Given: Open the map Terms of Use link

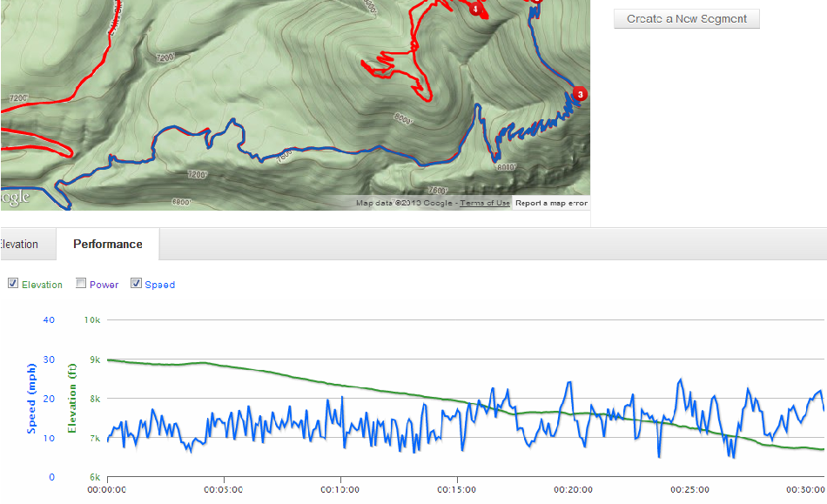Looking at the screenshot, I should coord(485,203).
